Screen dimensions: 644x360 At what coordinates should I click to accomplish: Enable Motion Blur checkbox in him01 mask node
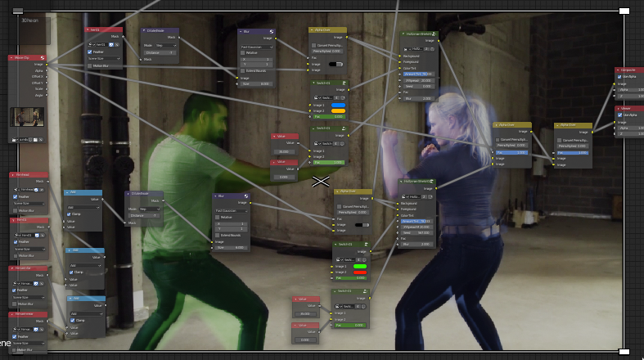(x=16, y=256)
